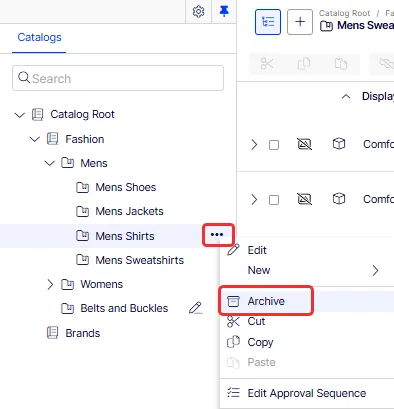Toggle the tree view button
This screenshot has height=409, width=394.
tap(268, 22)
